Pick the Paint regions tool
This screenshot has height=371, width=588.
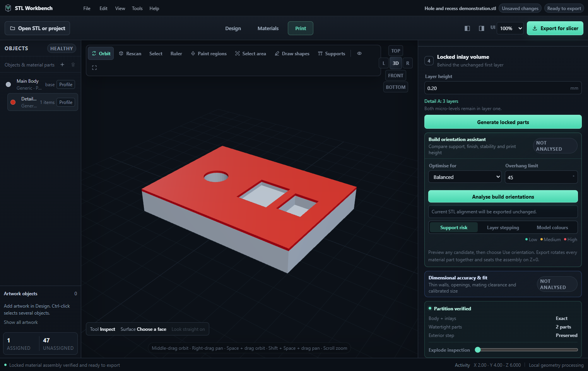(x=209, y=53)
